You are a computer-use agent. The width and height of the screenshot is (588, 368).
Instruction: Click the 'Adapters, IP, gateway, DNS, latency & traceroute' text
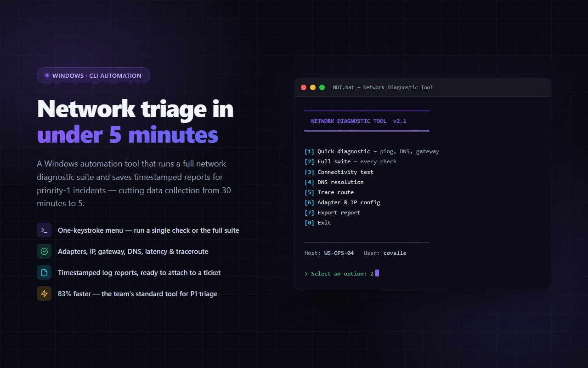[x=133, y=252]
